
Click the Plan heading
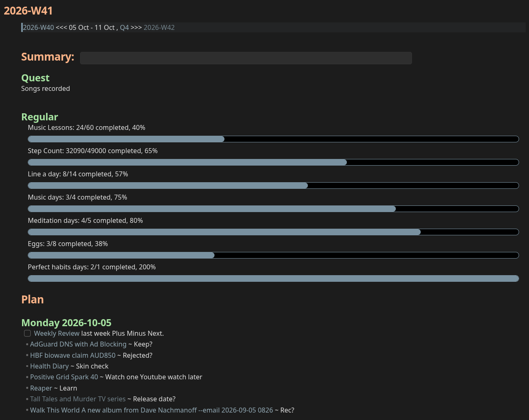pyautogui.click(x=32, y=300)
